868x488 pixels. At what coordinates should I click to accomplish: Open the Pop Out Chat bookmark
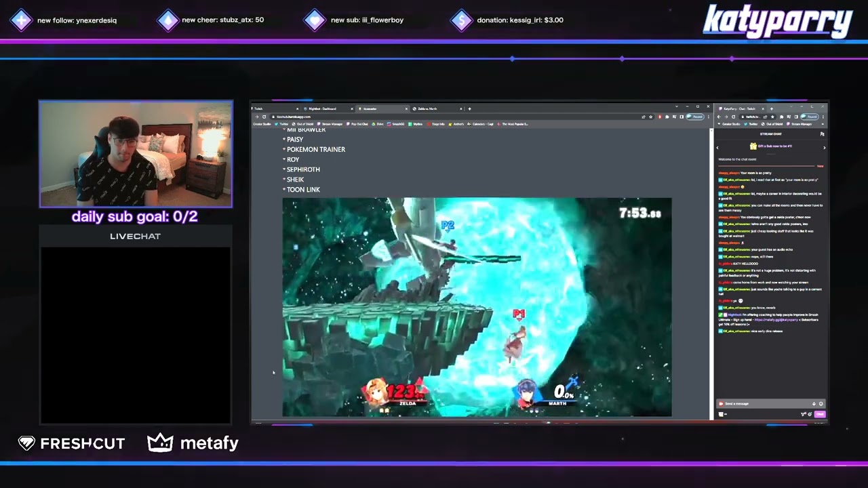tap(357, 124)
